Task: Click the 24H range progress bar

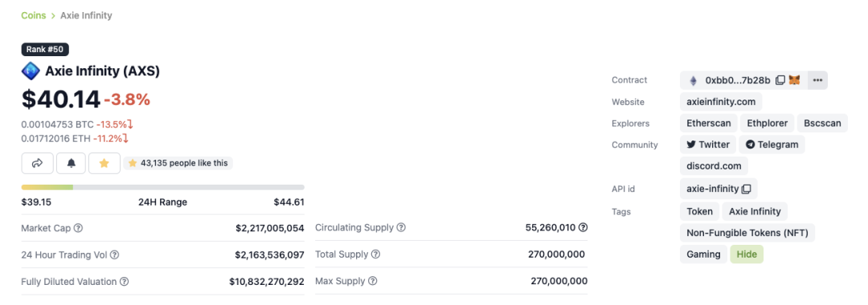Action: (162, 187)
